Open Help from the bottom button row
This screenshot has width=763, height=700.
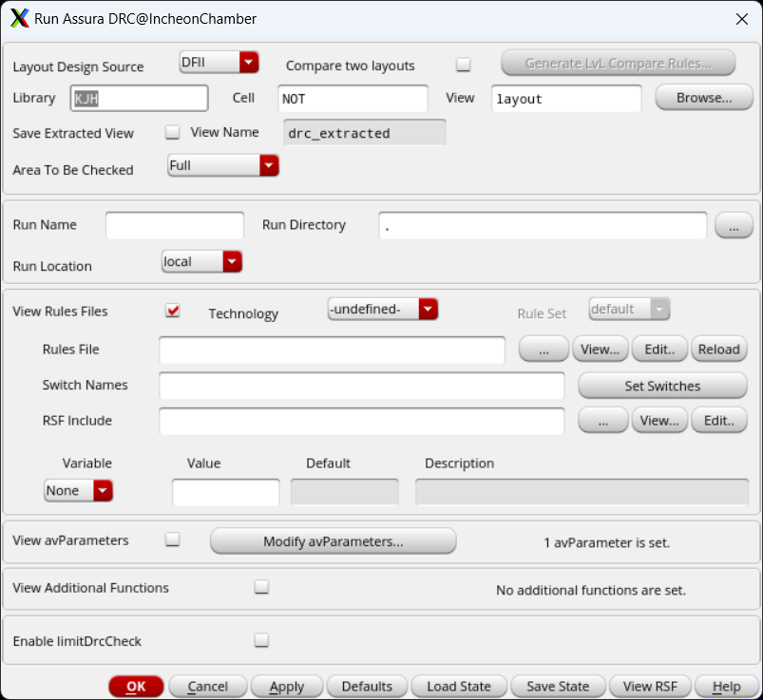coord(727,687)
